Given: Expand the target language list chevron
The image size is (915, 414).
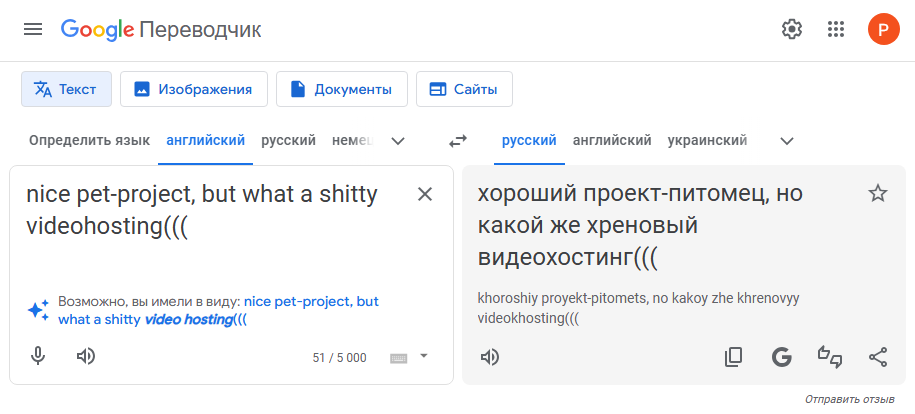Looking at the screenshot, I should click(x=787, y=141).
